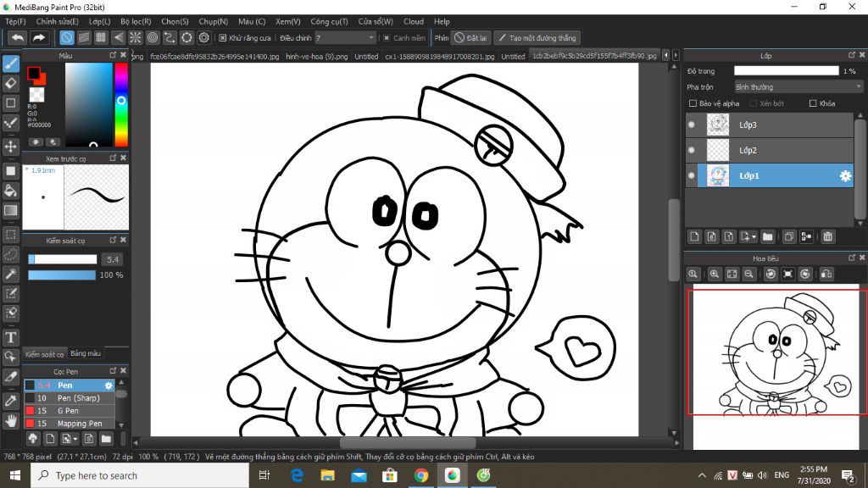The image size is (868, 488).
Task: Select the Eyedropper tool
Action: point(10,401)
